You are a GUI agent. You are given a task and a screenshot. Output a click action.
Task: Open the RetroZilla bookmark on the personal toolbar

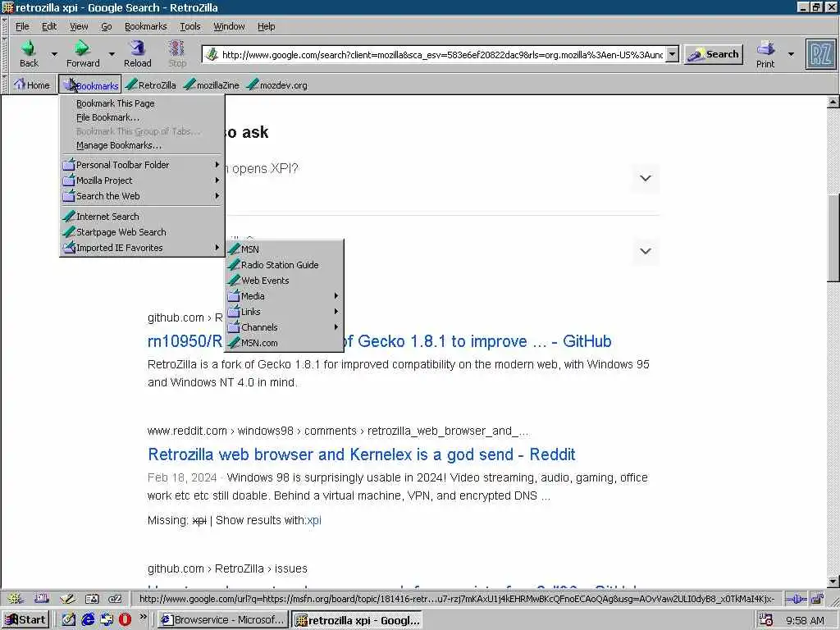(x=151, y=84)
